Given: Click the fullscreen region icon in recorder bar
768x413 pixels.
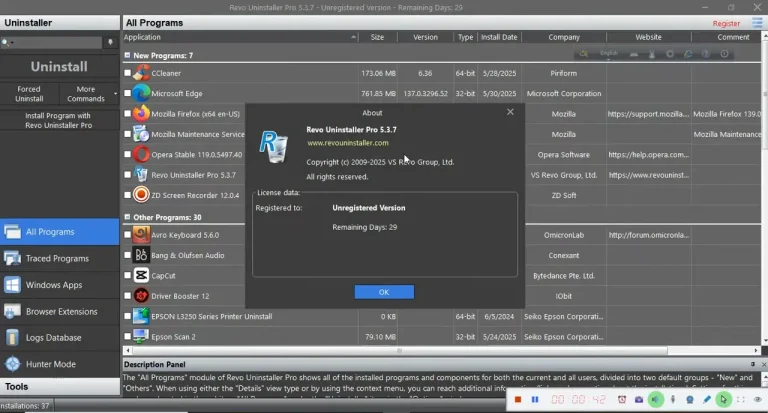Looking at the screenshot, I should [741, 400].
